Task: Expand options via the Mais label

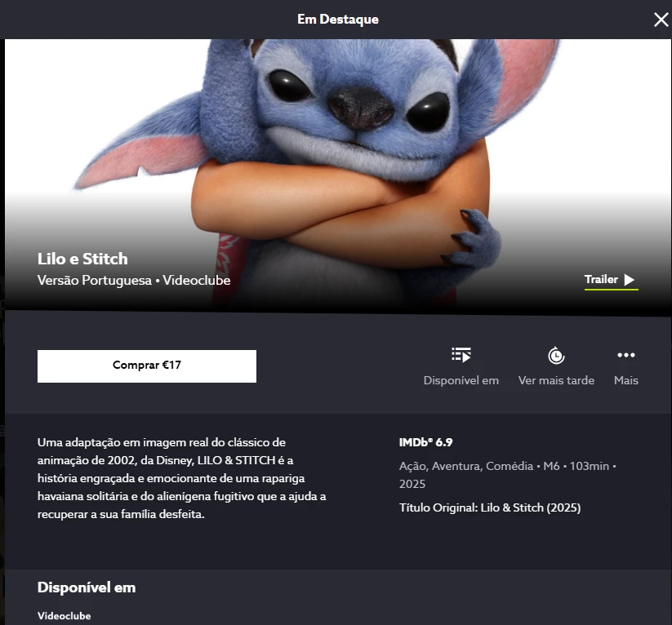Action: pyautogui.click(x=625, y=380)
